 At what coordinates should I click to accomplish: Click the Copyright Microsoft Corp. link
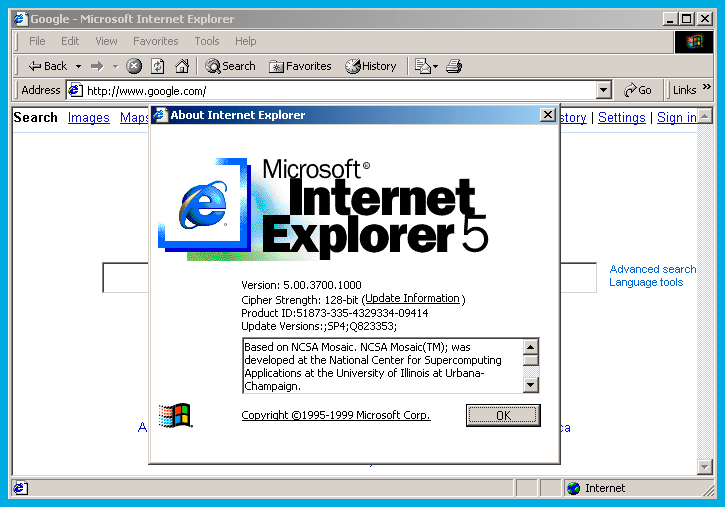336,415
